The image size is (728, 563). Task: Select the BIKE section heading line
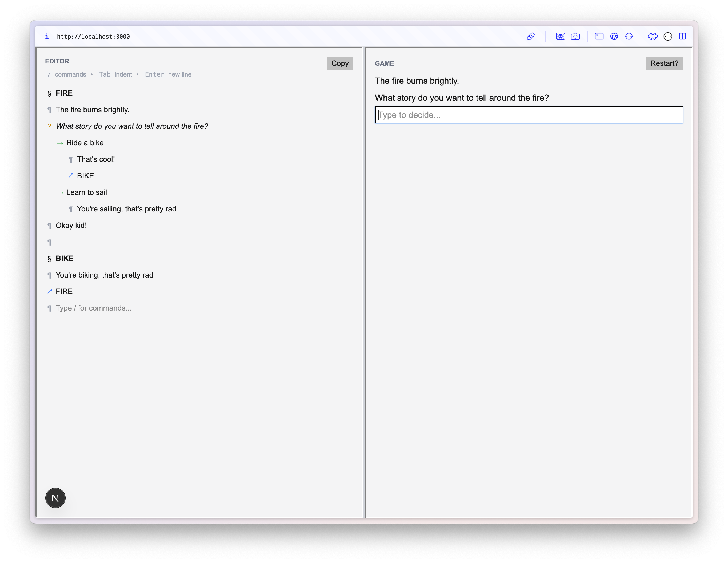click(x=64, y=259)
